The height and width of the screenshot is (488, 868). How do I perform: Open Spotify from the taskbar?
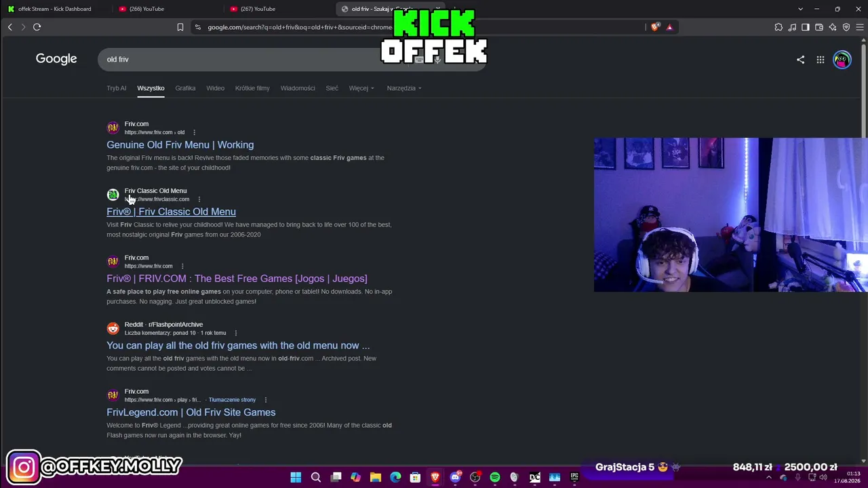(495, 478)
